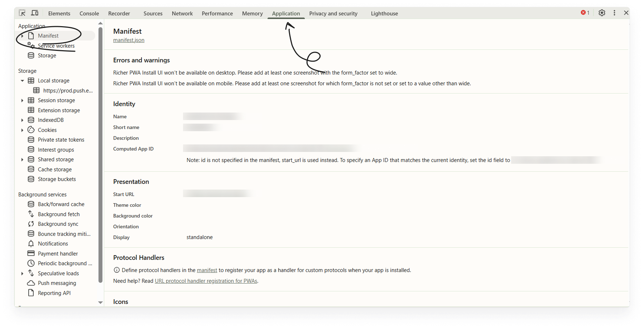Click the sidebar scroll down arrow
The width and height of the screenshot is (644, 329).
pyautogui.click(x=100, y=302)
